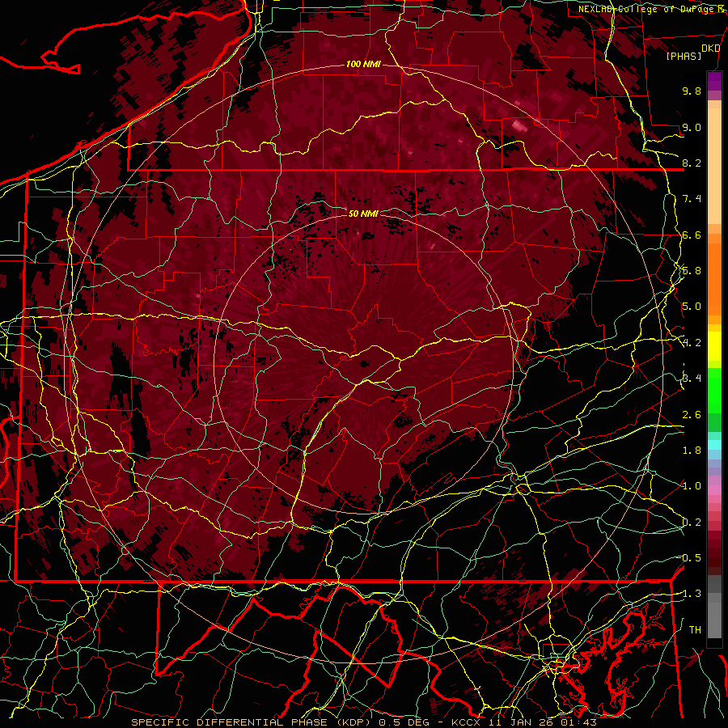This screenshot has height=728, width=728.
Task: Click the 7.4 value on color scale
Action: click(x=692, y=199)
